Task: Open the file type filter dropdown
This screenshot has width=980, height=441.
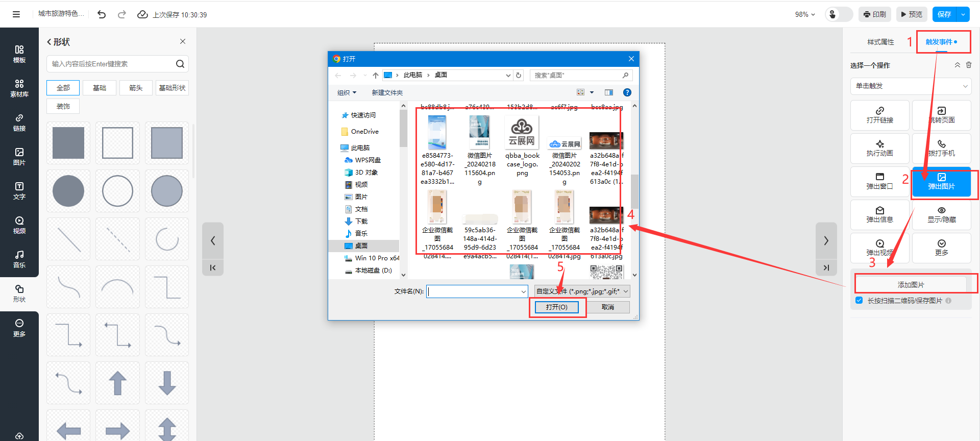Action: tap(582, 291)
